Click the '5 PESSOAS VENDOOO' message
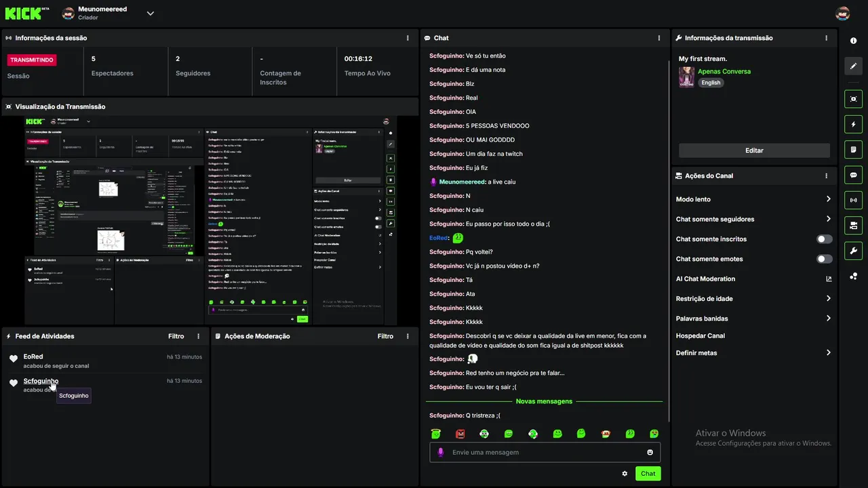 pos(498,126)
